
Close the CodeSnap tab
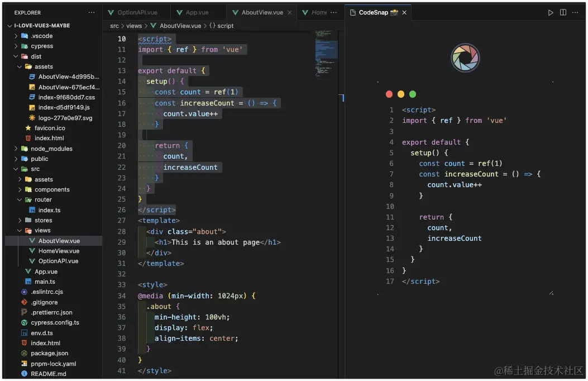click(404, 12)
